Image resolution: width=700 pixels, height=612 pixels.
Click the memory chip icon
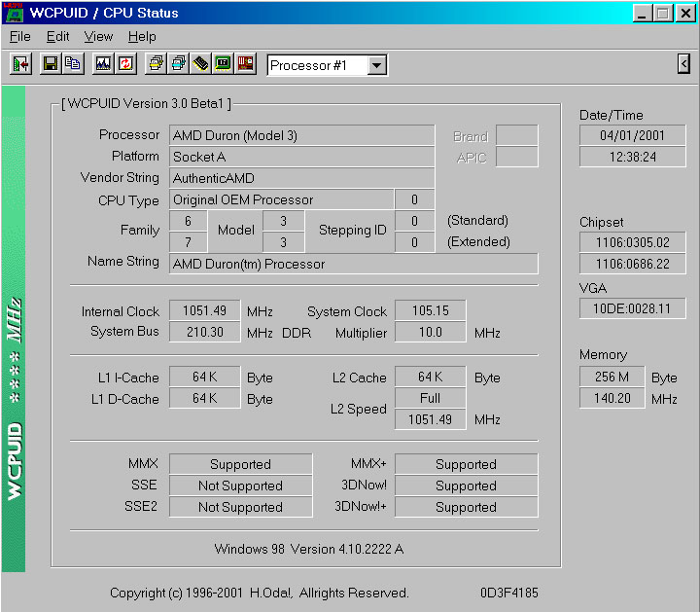click(200, 64)
